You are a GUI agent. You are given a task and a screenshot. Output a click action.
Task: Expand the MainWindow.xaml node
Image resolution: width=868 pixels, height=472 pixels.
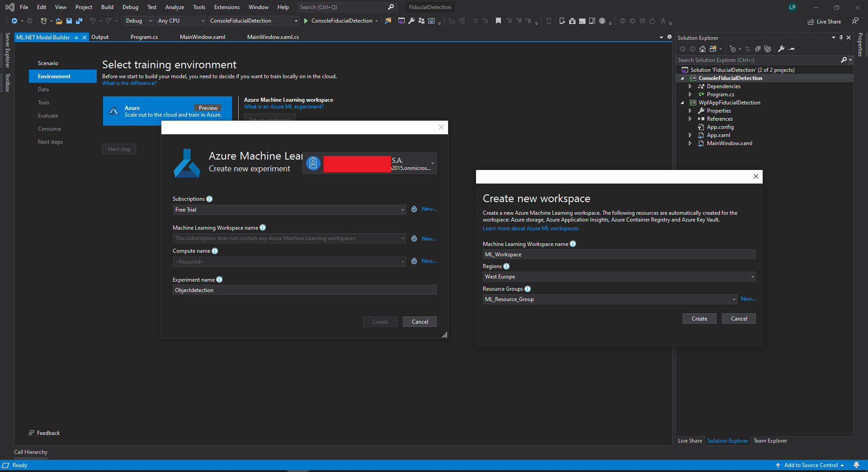pyautogui.click(x=690, y=143)
